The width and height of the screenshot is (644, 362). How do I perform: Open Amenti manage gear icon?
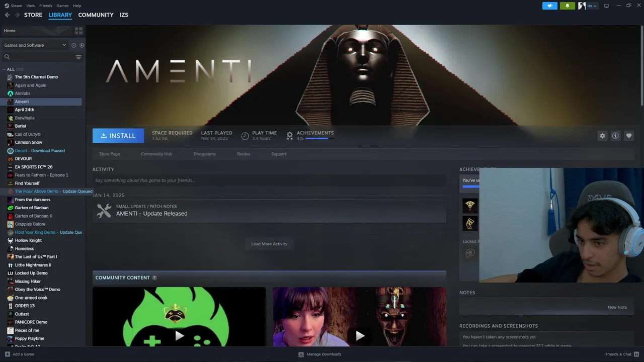click(x=602, y=136)
